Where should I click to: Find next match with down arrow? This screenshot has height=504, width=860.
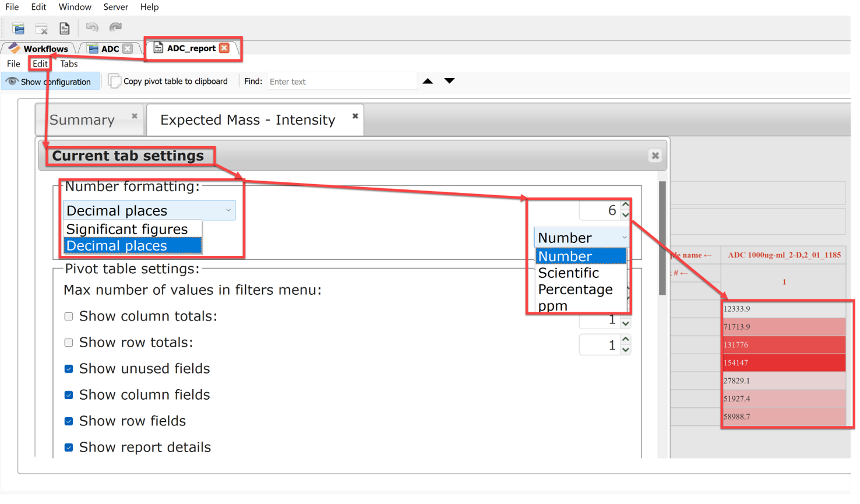click(x=449, y=81)
